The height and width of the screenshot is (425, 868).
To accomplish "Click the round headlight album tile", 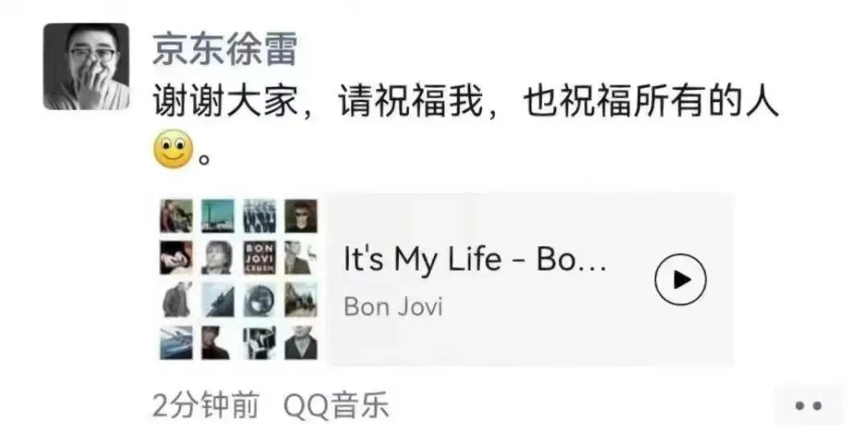I will [x=259, y=300].
